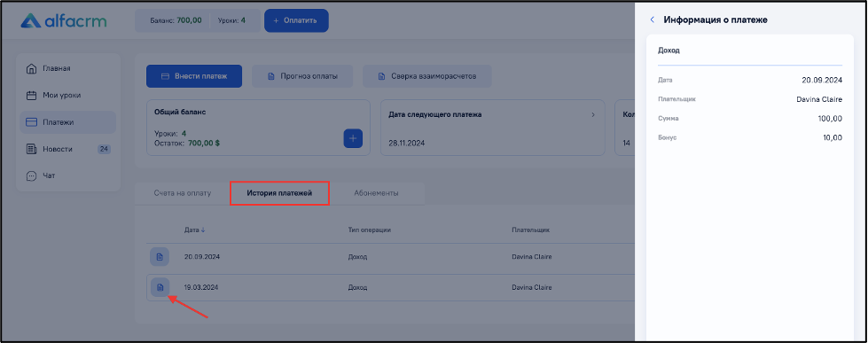Screen dimensions: 868x343
Task: Open Мои уроки in the sidebar
Action: pyautogui.click(x=68, y=95)
